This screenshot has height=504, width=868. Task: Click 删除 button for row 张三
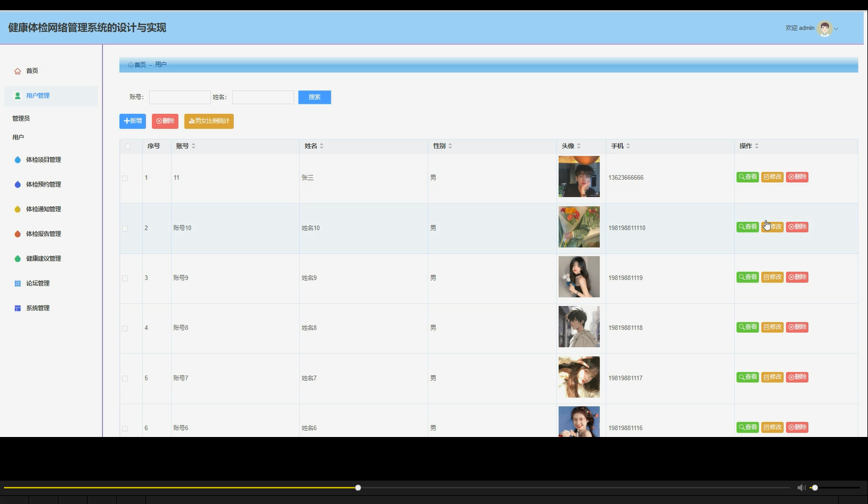coord(797,177)
